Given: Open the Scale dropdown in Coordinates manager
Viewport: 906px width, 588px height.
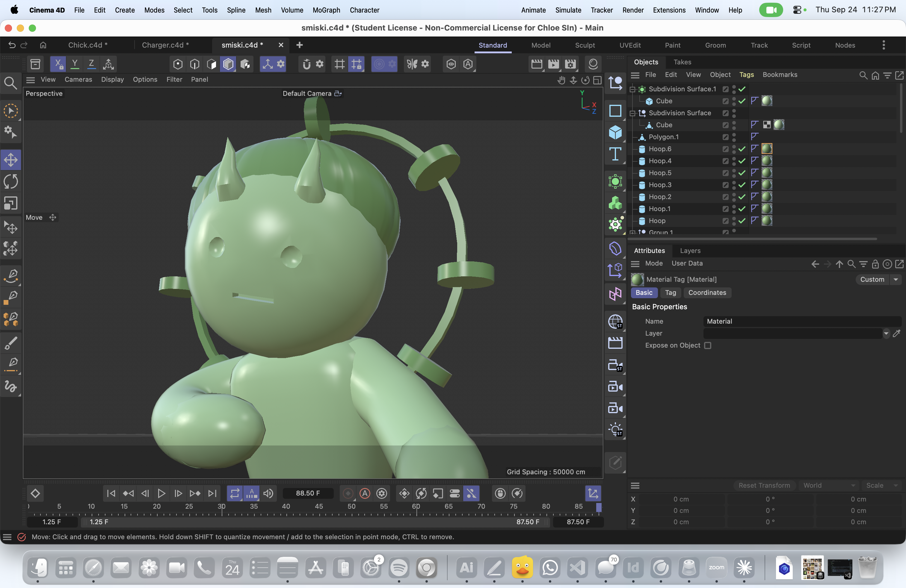Looking at the screenshot, I should (882, 485).
